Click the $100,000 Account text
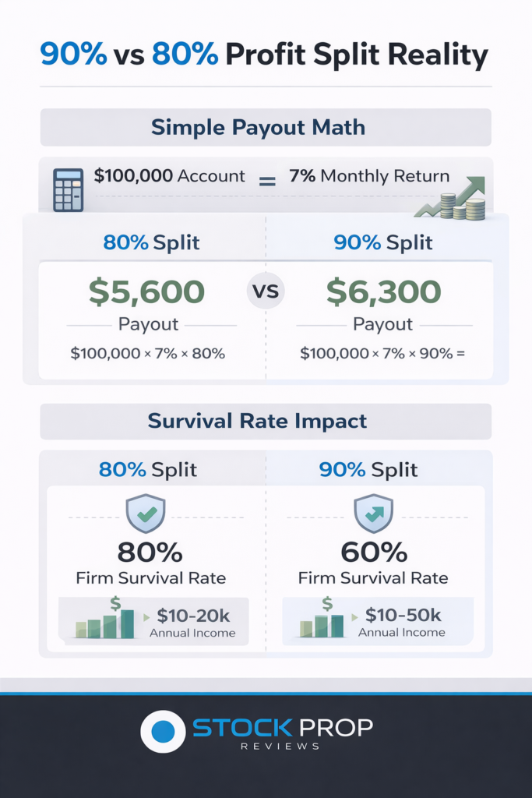This screenshot has height=798, width=532. (x=169, y=176)
